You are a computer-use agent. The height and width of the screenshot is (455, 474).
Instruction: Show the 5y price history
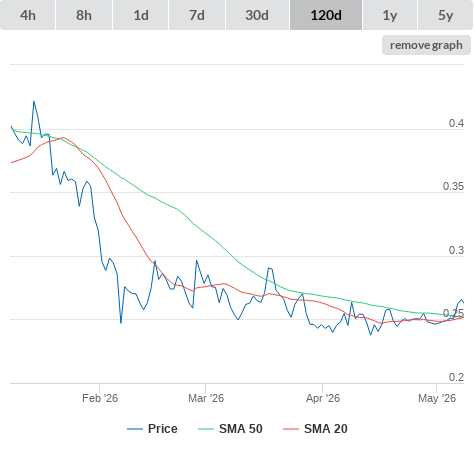pyautogui.click(x=445, y=15)
